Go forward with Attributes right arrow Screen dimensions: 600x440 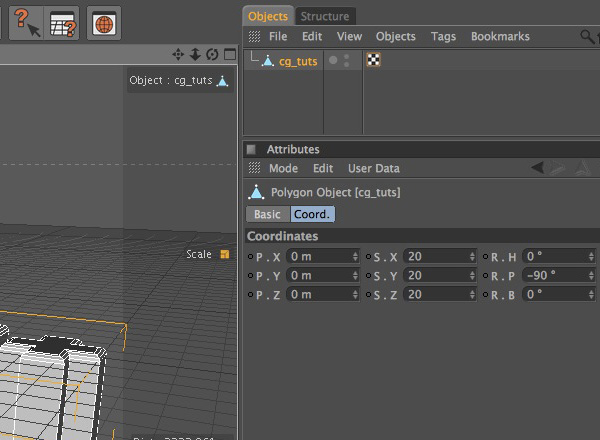(558, 168)
